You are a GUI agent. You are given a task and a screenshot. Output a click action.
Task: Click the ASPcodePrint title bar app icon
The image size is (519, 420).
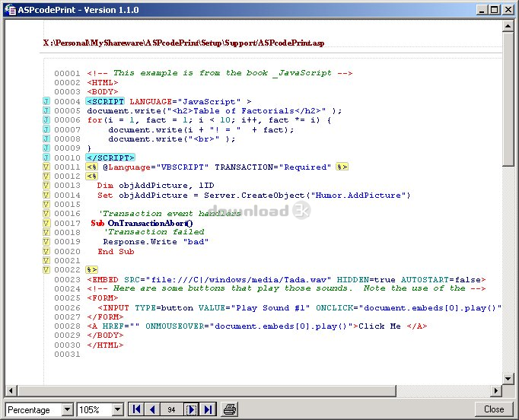click(10, 10)
